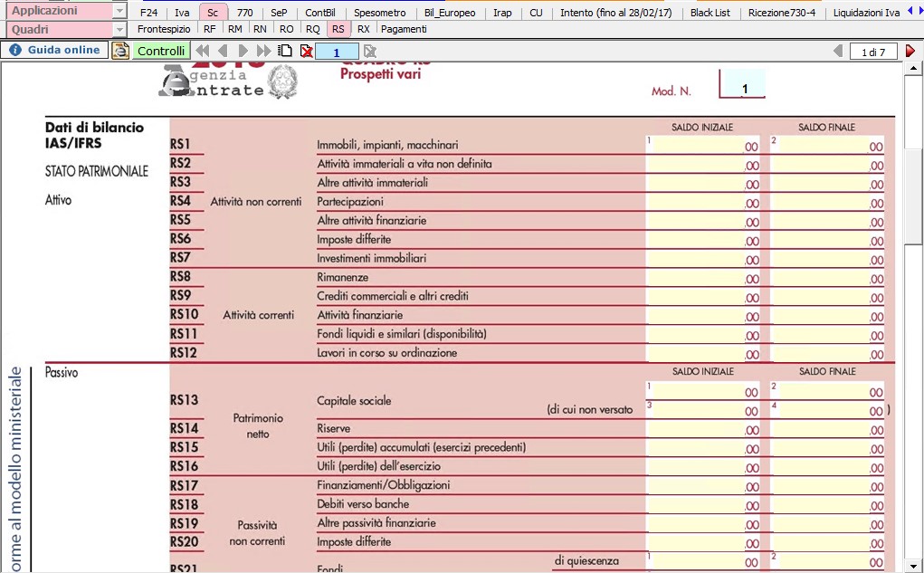Click RS11 Fondi liquidi saldo iniziale field
The height and width of the screenshot is (573, 924).
point(703,334)
